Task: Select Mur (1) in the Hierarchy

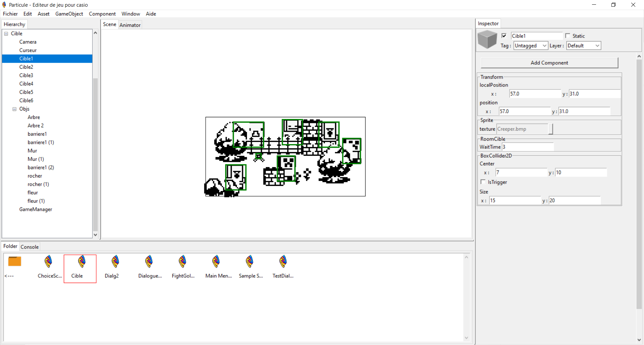Action: click(36, 159)
